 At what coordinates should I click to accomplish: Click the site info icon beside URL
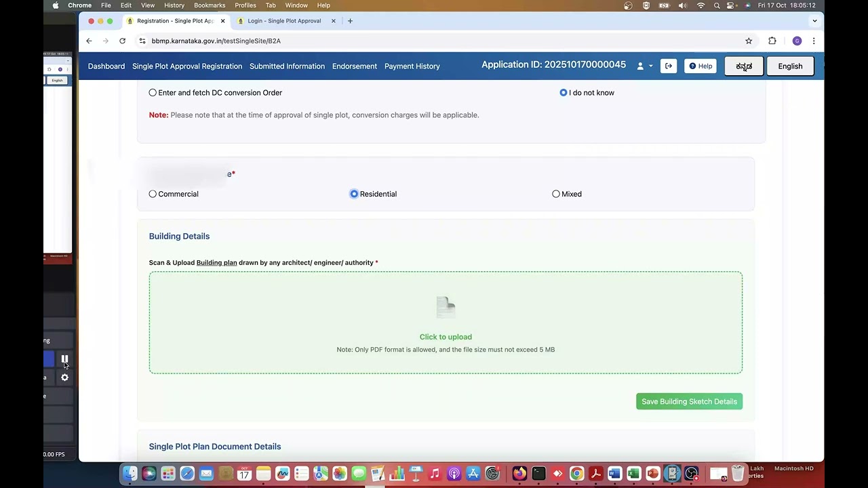[x=142, y=41]
